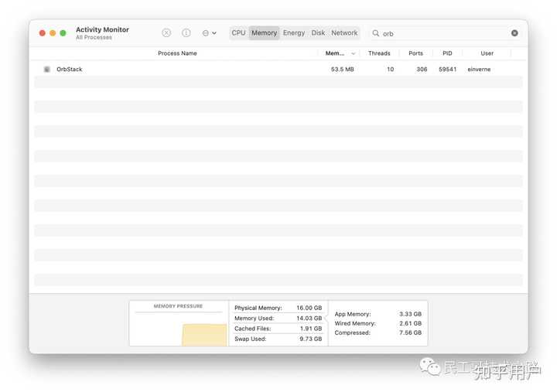The height and width of the screenshot is (392, 557).
Task: Clear the search field with X button
Action: pos(514,33)
